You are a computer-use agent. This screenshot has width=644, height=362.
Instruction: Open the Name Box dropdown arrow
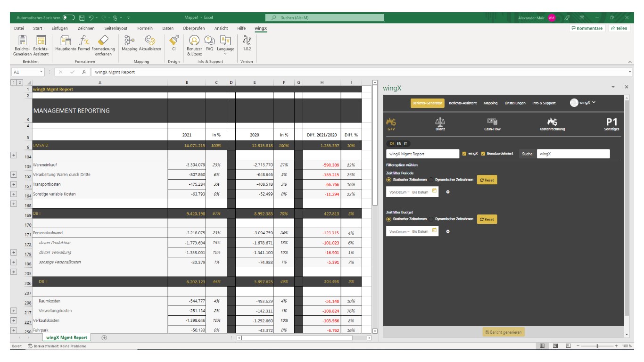pyautogui.click(x=41, y=72)
